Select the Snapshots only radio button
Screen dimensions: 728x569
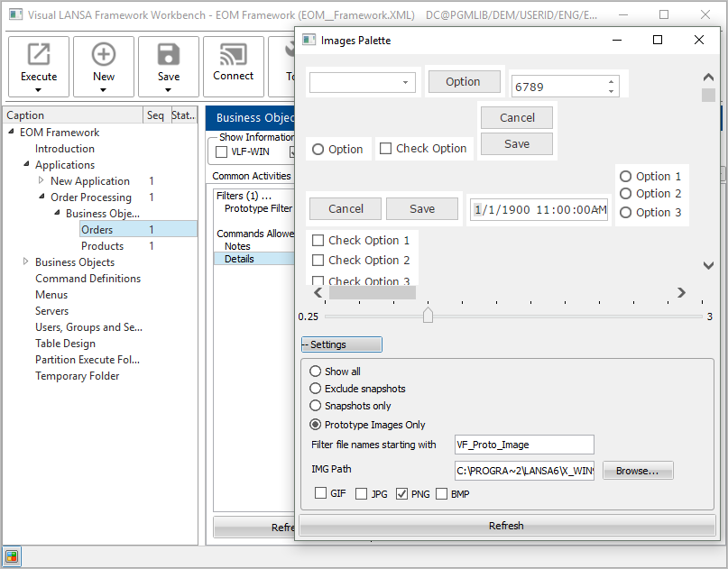coord(315,407)
